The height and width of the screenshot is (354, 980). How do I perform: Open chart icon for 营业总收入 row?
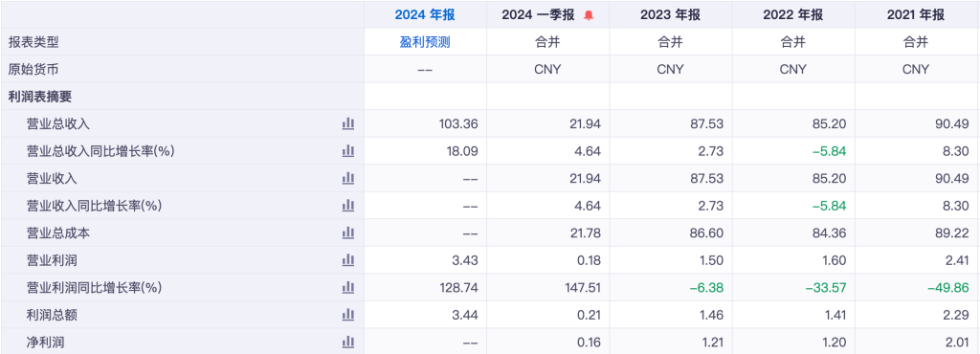pyautogui.click(x=348, y=123)
